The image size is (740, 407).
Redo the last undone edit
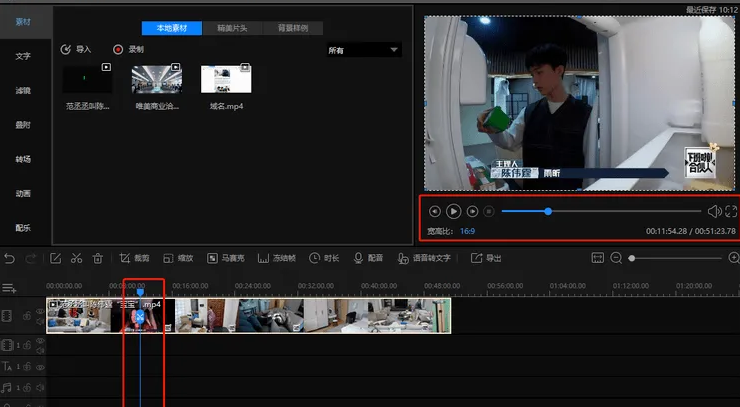tap(31, 258)
